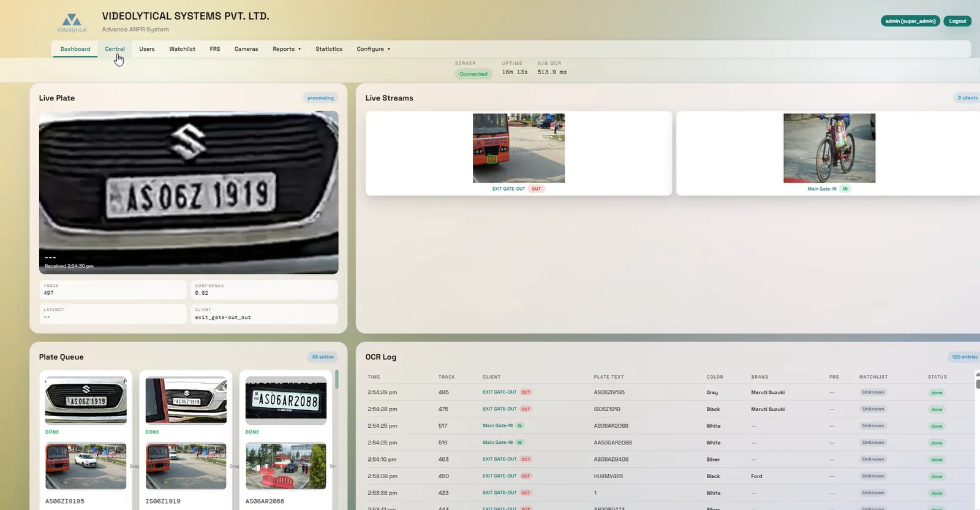Viewport: 980px width, 510px height.
Task: Select OCR log row plate IS06Z1919
Action: pyautogui.click(x=671, y=409)
